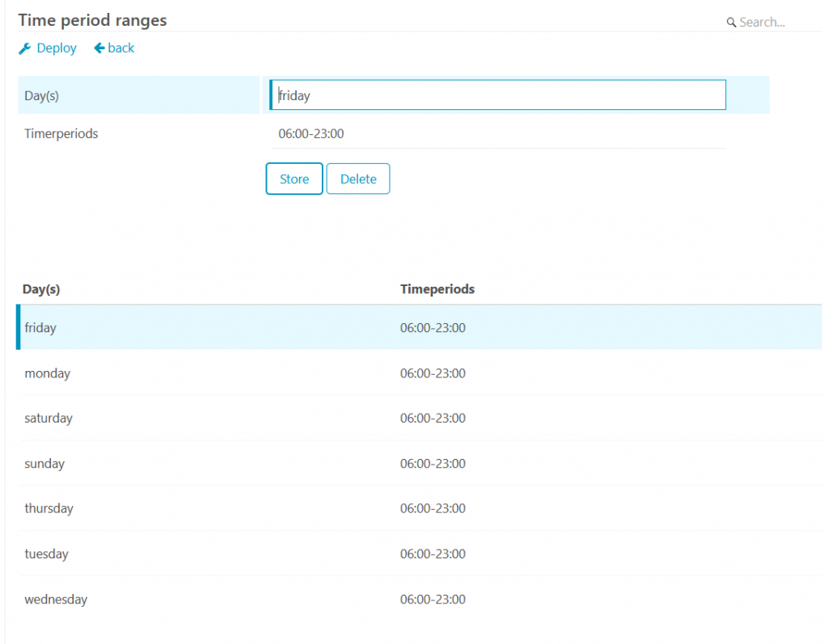Click the time period for sunday
This screenshot has height=644, width=828.
433,464
